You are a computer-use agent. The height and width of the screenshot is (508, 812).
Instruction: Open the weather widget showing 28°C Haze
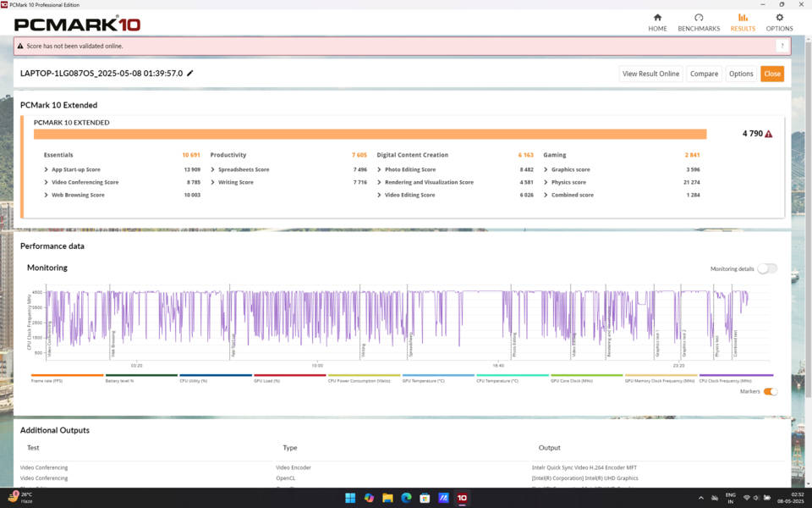click(x=20, y=498)
